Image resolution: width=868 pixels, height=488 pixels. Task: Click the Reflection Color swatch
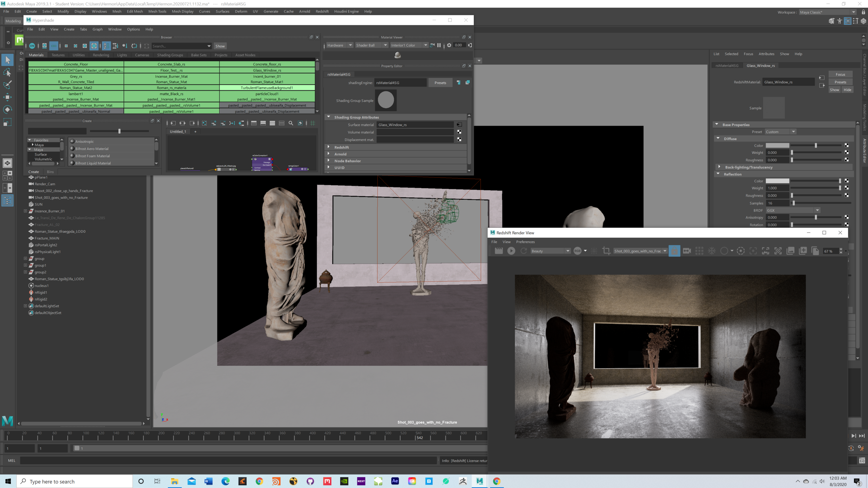[777, 181]
